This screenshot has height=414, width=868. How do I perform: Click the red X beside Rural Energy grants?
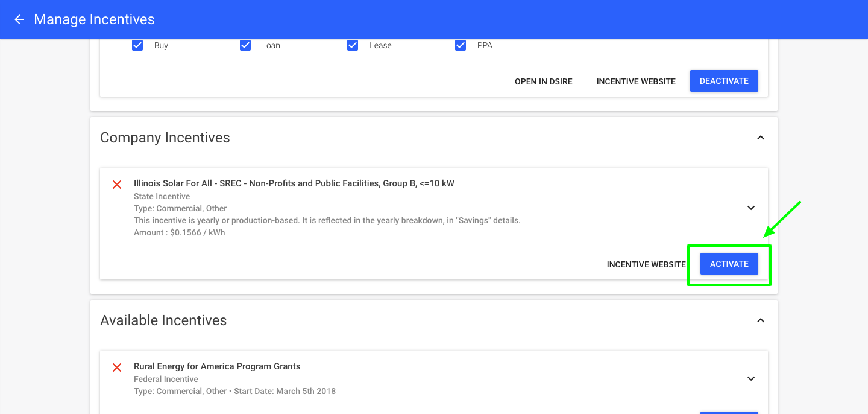click(x=117, y=368)
